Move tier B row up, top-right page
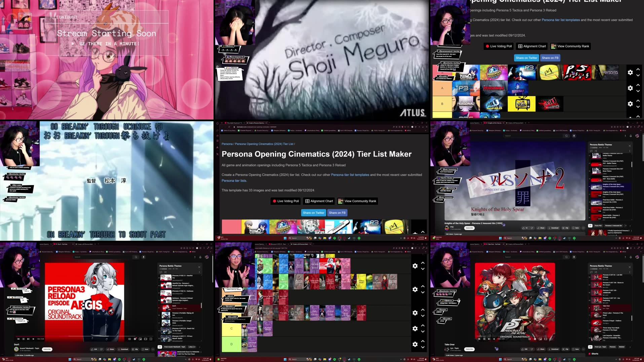644x362 pixels. [x=638, y=100]
